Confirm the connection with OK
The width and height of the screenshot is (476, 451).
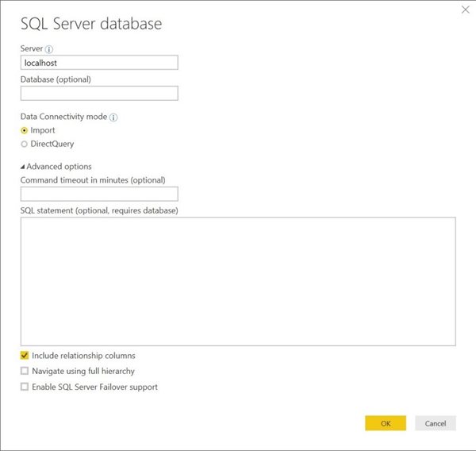(x=386, y=423)
